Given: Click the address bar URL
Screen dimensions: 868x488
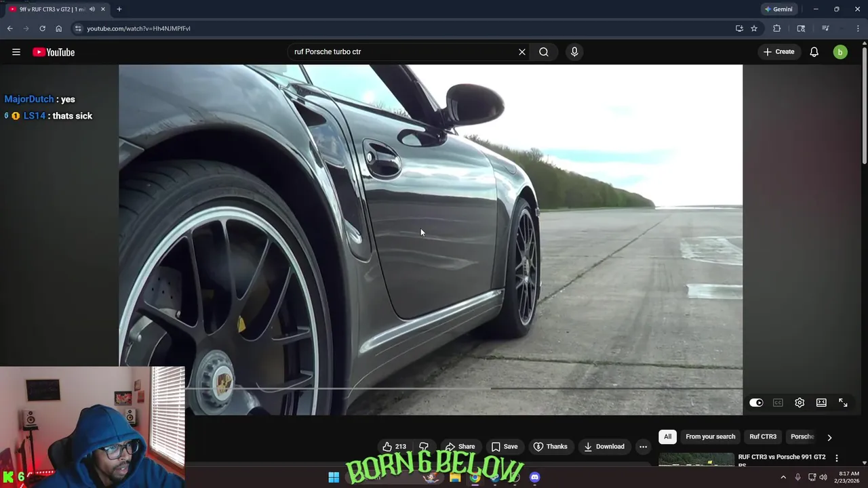Looking at the screenshot, I should (x=138, y=28).
